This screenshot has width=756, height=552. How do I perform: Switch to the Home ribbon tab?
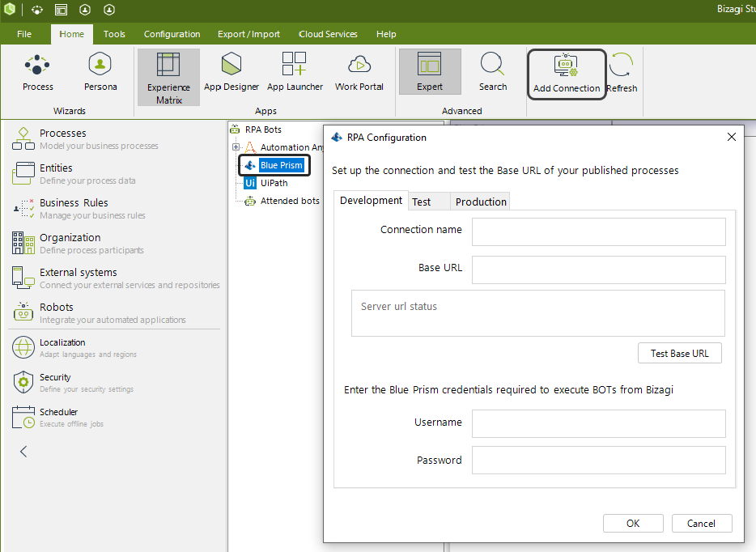tap(71, 34)
